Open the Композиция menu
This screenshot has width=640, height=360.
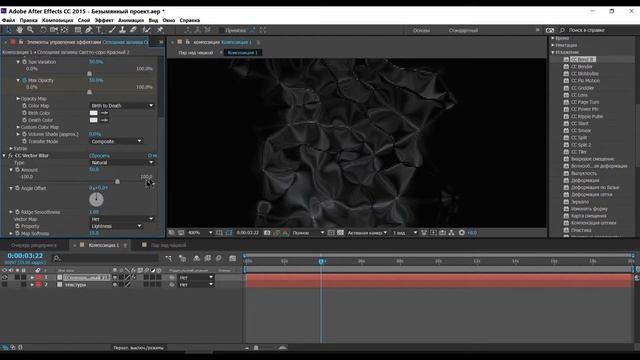[x=58, y=20]
